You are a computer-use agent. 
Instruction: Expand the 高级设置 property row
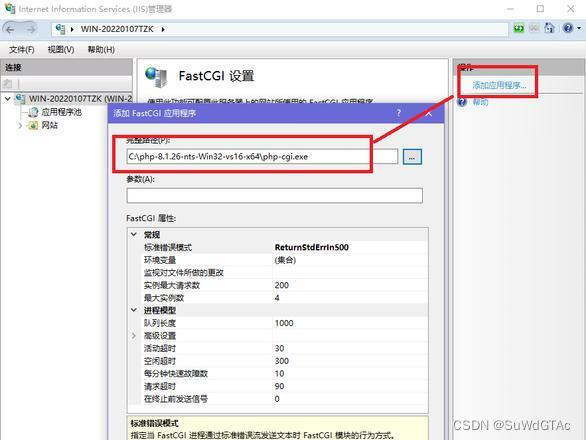click(134, 335)
